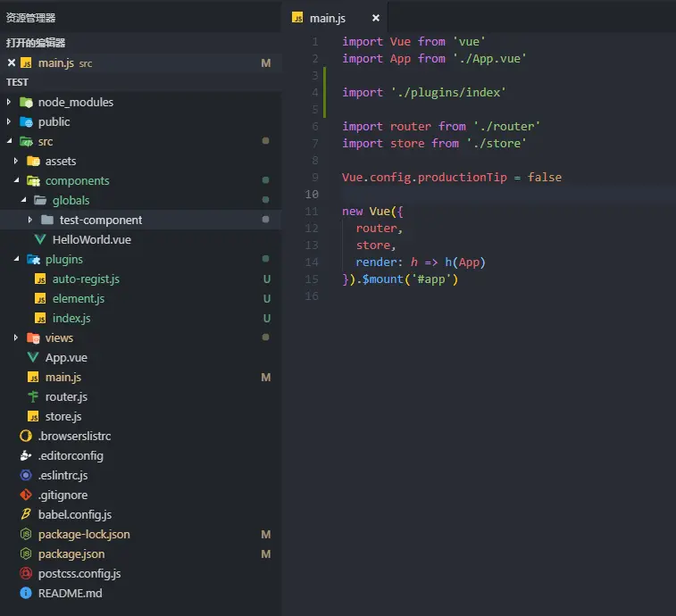This screenshot has width=676, height=616.
Task: Collapse the src folder arrow
Action: pyautogui.click(x=10, y=141)
